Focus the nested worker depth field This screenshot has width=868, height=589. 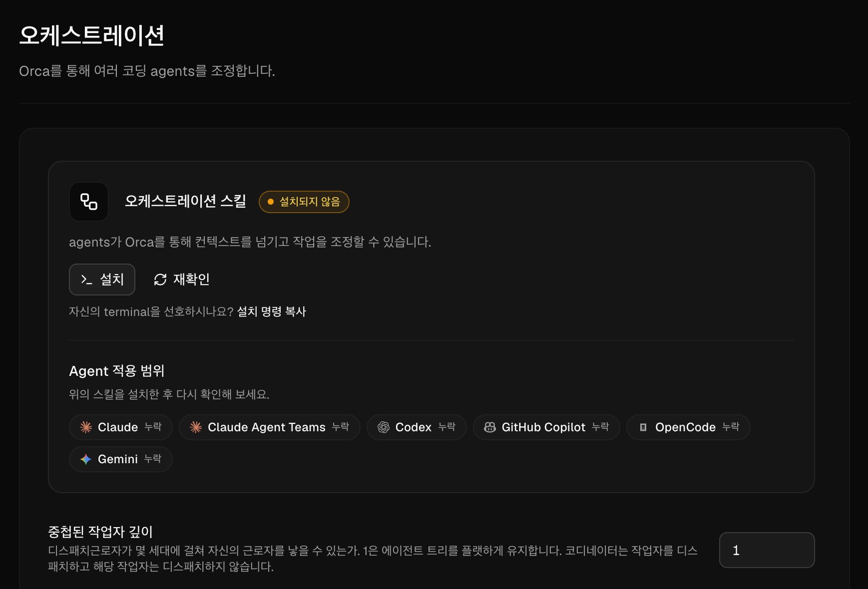coord(767,550)
